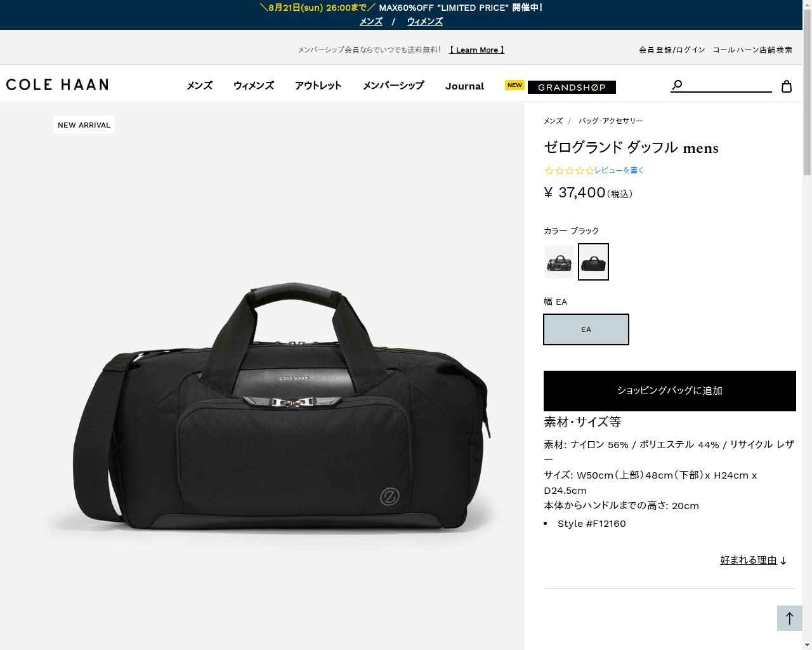Open the shopping bag icon
This screenshot has width=812, height=650.
click(787, 86)
